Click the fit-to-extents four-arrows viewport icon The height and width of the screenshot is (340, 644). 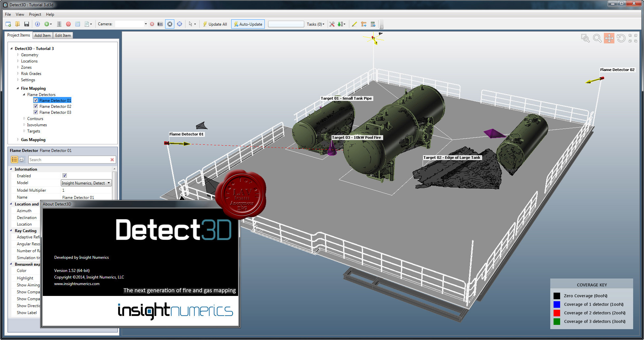tap(633, 38)
